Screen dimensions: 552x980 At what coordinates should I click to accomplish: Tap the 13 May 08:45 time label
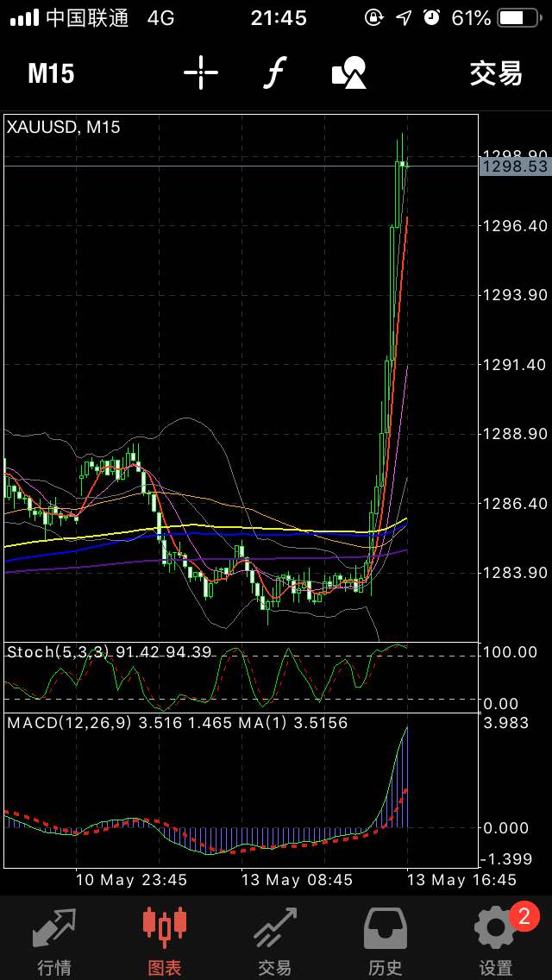point(298,880)
